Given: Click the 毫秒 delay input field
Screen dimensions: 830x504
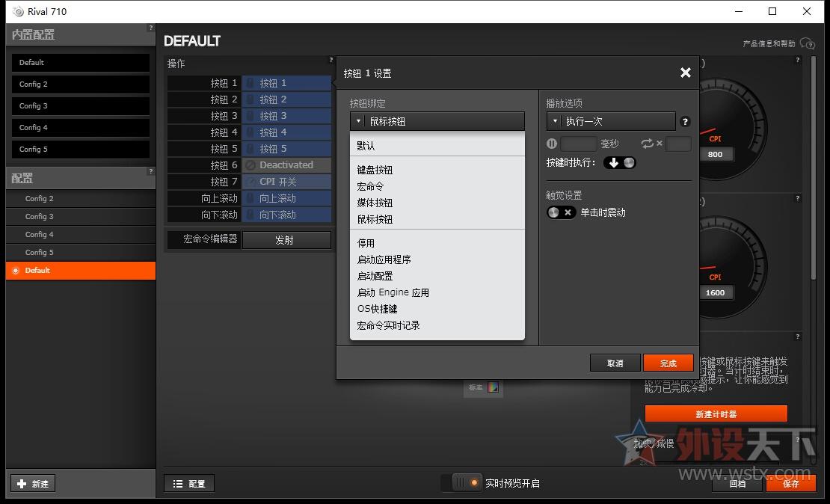Looking at the screenshot, I should (x=579, y=144).
